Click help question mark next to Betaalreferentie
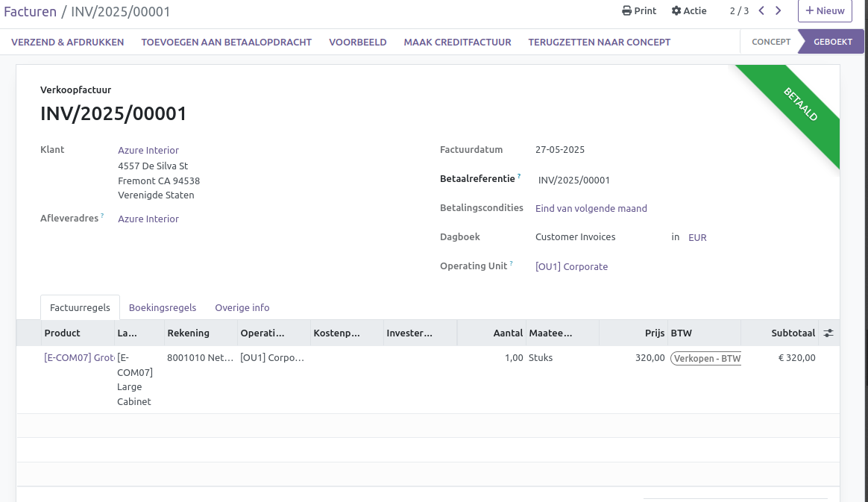Screen dimensions: 868x502 [519, 177]
